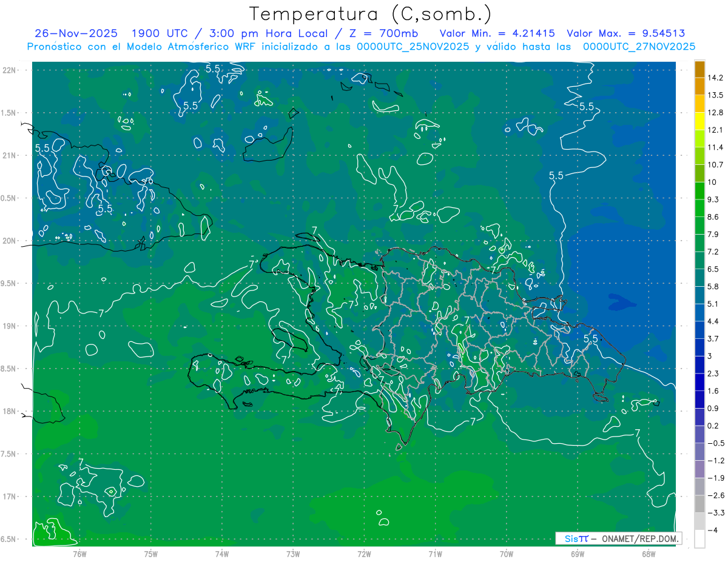Click the yellow swatch between 12.8 and 12.1

pos(699,121)
